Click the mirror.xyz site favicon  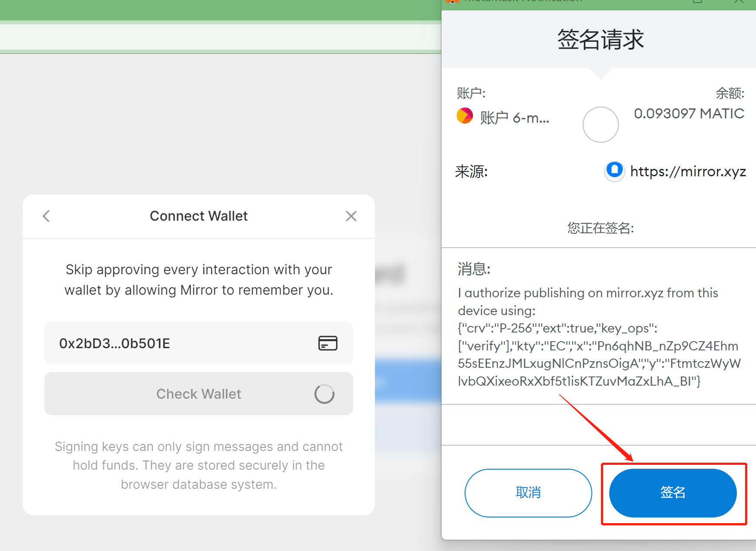[x=614, y=171]
